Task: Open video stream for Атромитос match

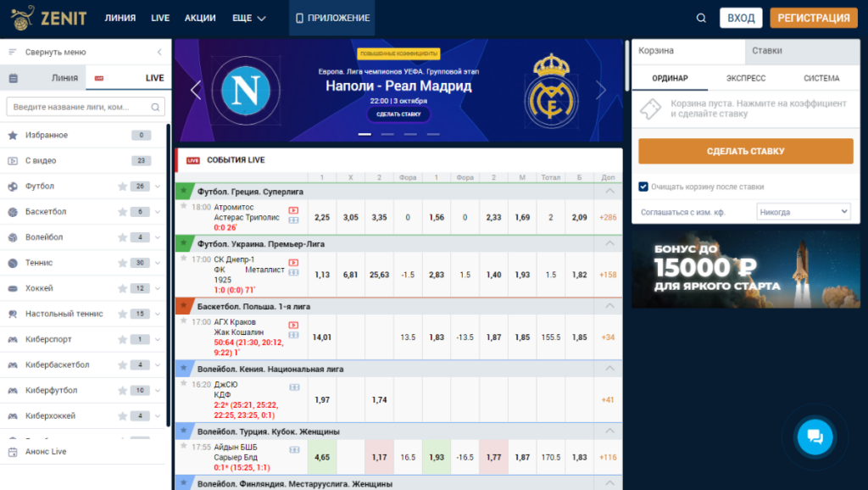Action: pos(293,210)
